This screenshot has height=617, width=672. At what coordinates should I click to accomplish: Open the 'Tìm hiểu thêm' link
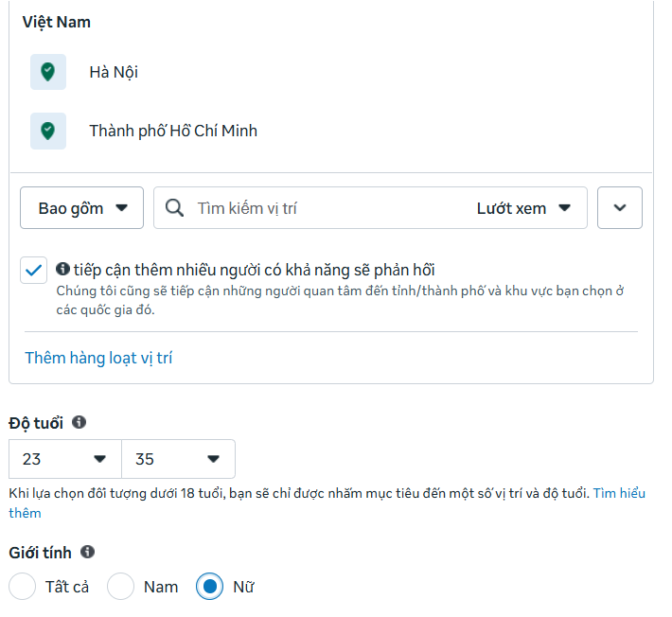619,494
